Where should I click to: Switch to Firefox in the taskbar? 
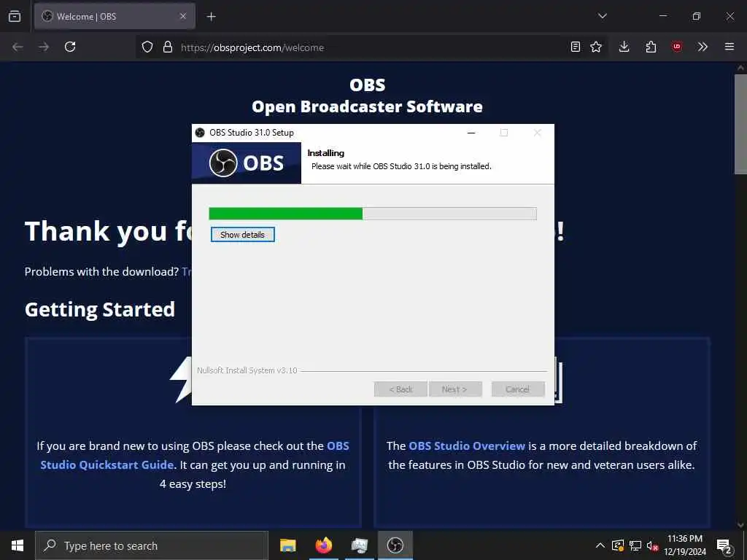[x=323, y=545]
